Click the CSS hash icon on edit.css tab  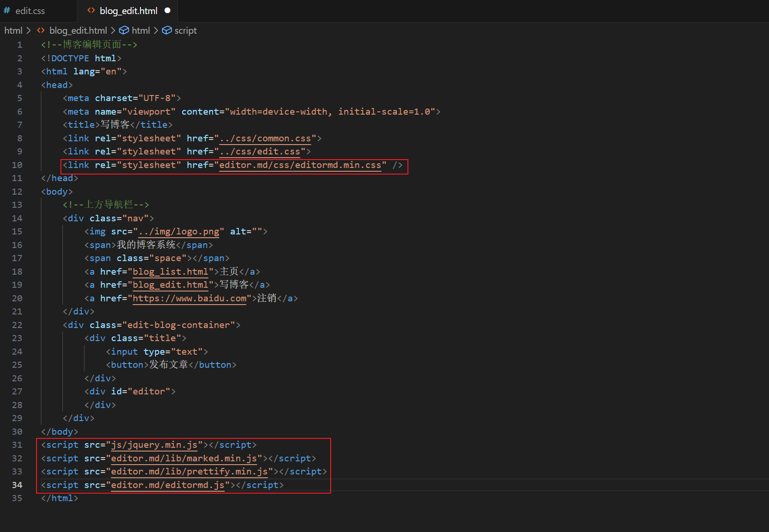tap(7, 10)
